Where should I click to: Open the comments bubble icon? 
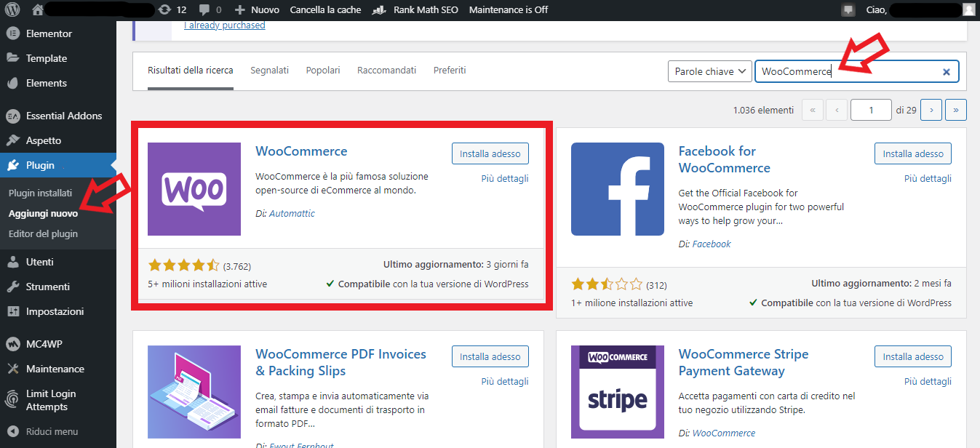[x=204, y=10]
